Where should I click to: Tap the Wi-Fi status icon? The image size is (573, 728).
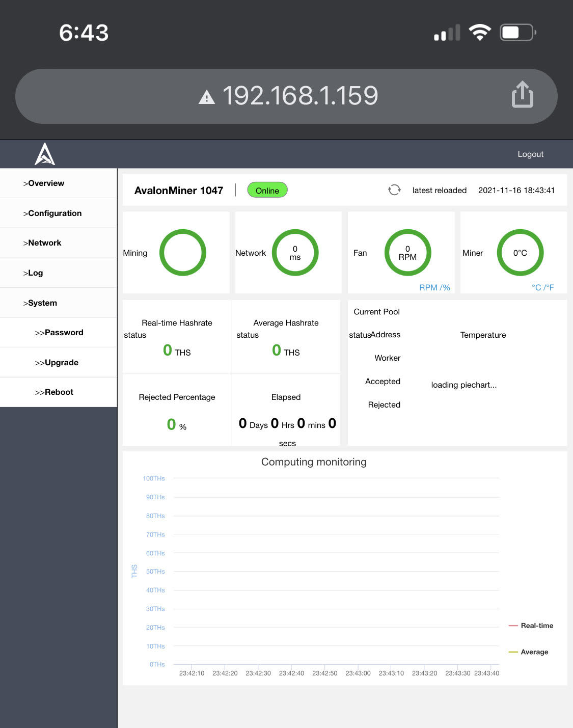(x=479, y=33)
